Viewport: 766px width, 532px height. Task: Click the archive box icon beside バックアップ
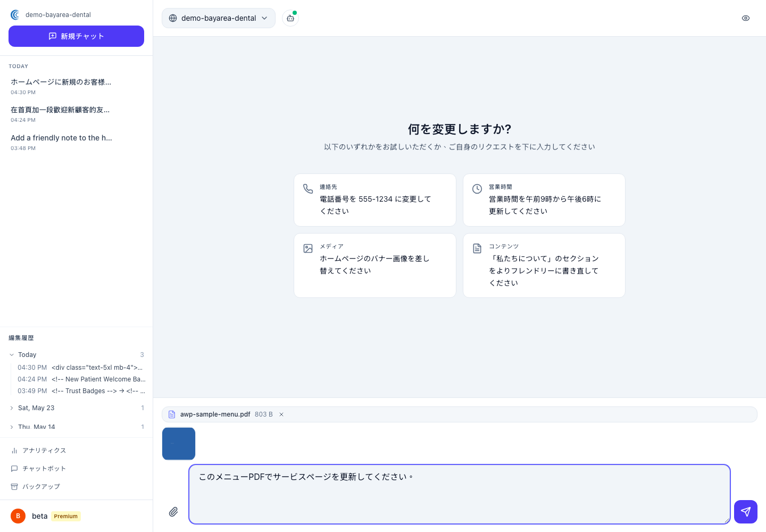pos(14,487)
